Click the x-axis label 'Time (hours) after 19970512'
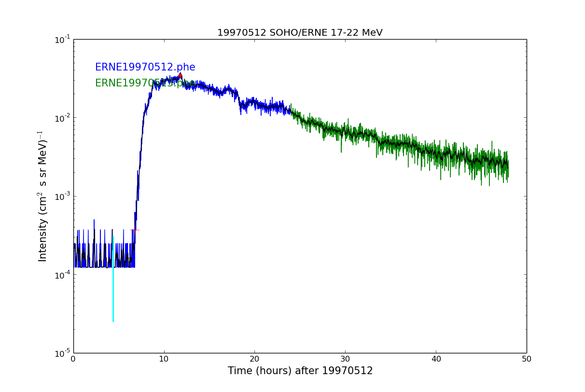This screenshot has width=585, height=392. tap(300, 371)
